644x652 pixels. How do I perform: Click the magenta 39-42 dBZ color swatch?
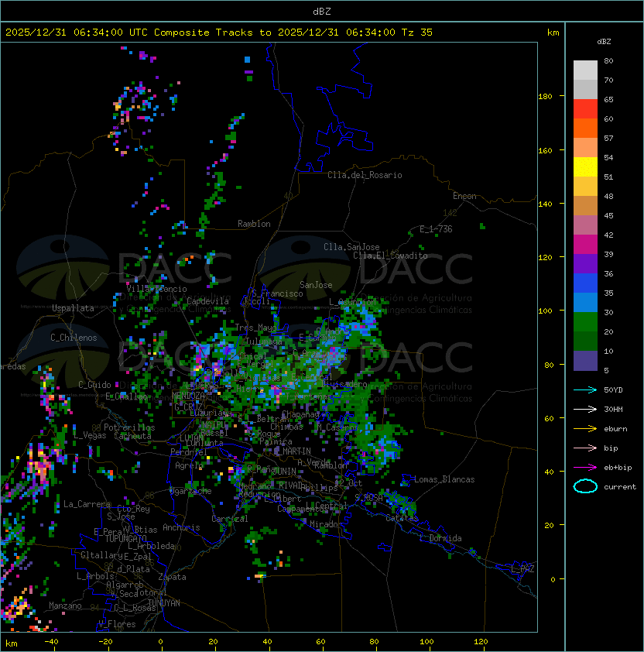click(x=585, y=245)
